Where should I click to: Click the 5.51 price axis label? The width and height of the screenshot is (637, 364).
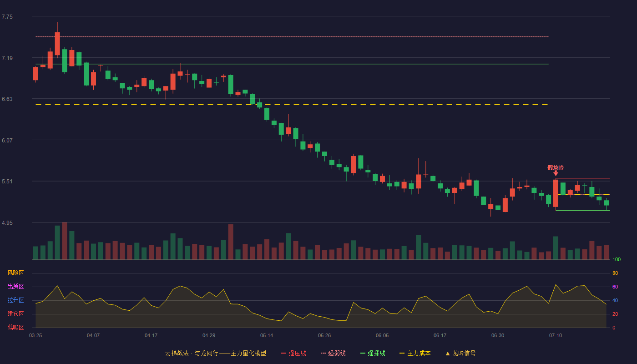[x=7, y=182]
